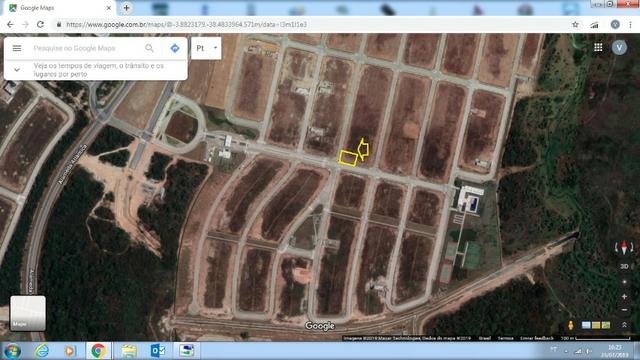Click the site lock icon in address bar
The height and width of the screenshot is (360, 640).
click(59, 24)
